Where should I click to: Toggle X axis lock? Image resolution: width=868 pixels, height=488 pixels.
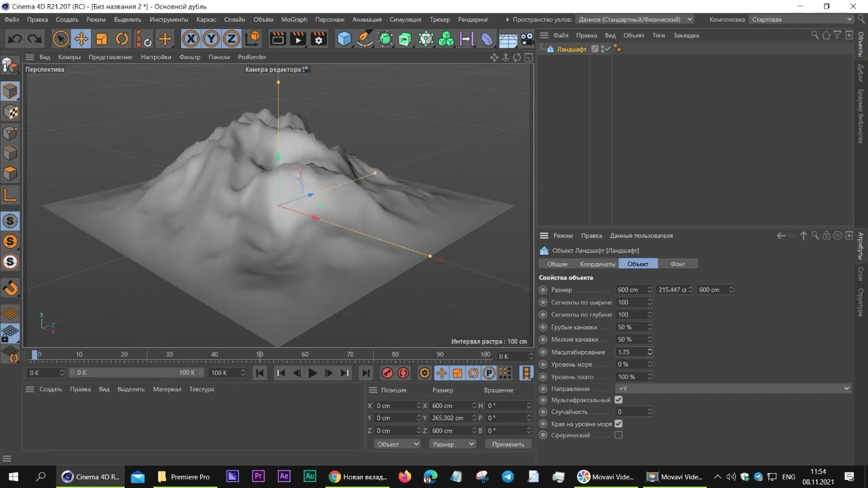pos(191,39)
